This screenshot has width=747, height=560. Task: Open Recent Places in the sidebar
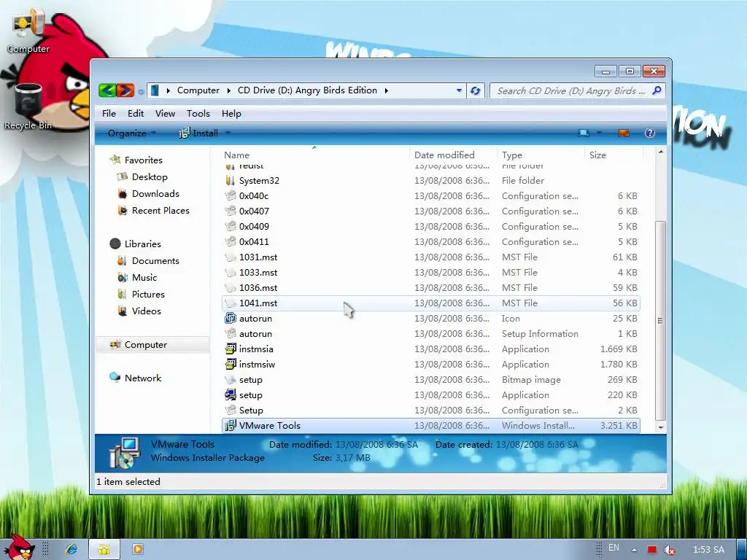(160, 211)
